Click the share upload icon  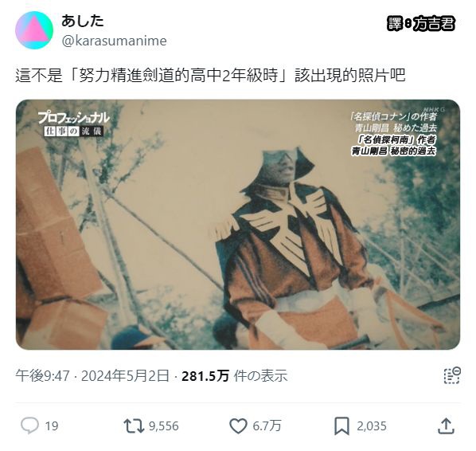tap(446, 426)
